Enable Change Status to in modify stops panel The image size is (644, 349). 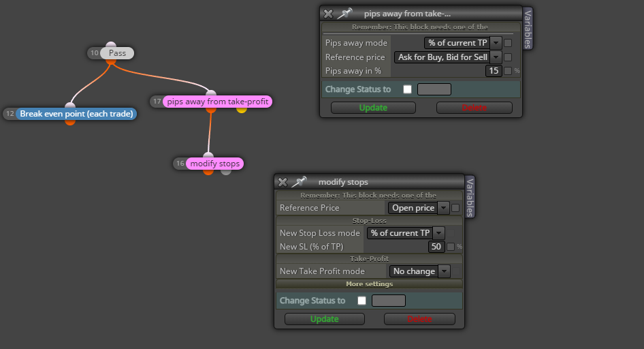(362, 301)
